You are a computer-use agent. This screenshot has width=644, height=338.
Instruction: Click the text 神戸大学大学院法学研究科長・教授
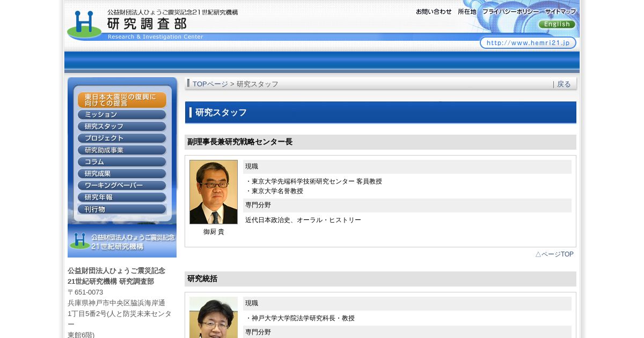[303, 318]
